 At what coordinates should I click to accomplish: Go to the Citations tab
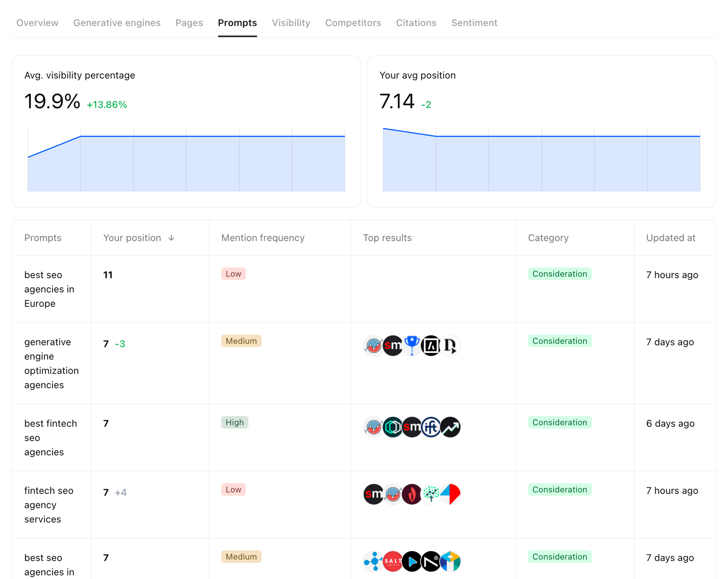[x=416, y=23]
